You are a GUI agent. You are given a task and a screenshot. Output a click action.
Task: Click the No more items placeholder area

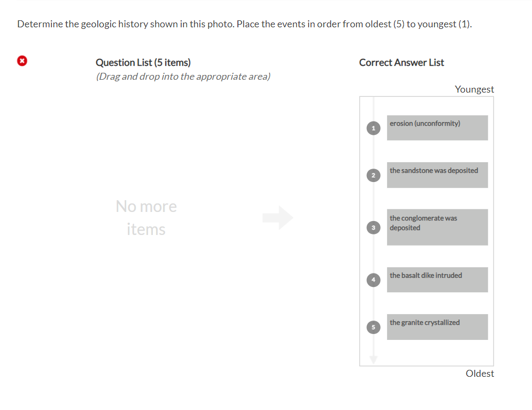point(146,217)
